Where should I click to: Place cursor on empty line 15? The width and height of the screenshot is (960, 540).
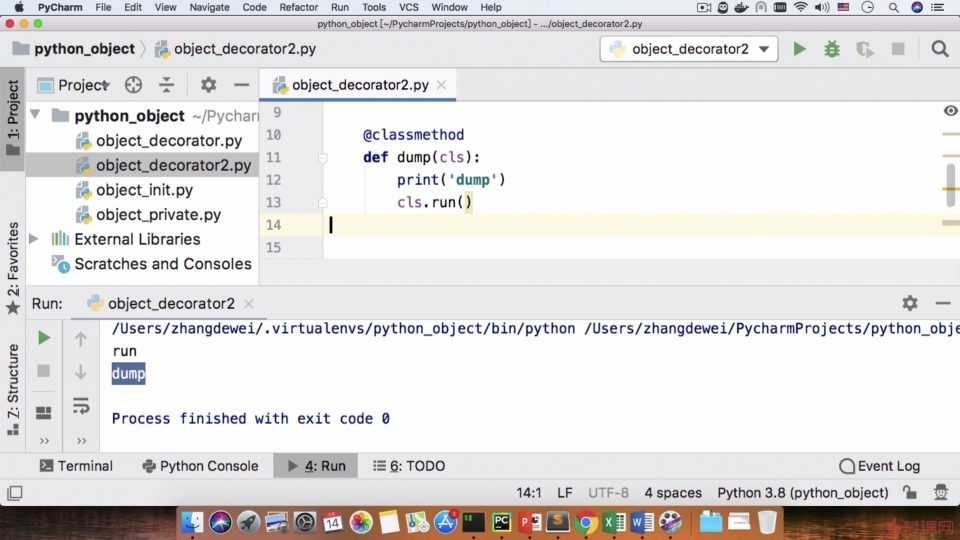click(631, 247)
